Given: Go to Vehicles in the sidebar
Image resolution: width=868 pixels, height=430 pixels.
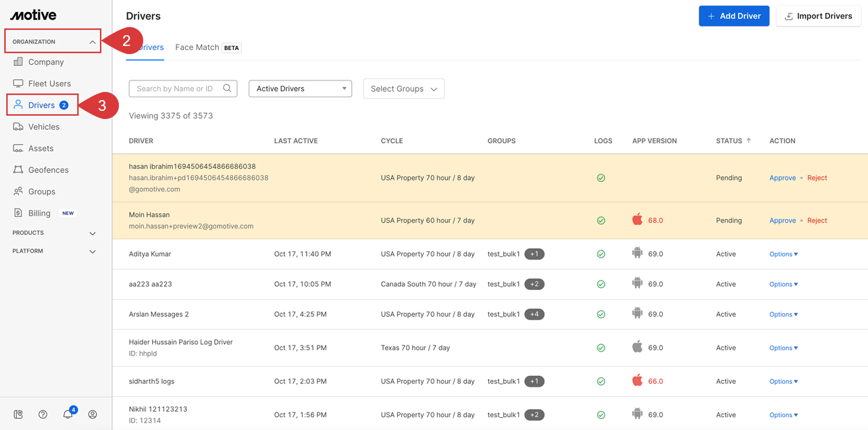Looking at the screenshot, I should click(x=36, y=127).
